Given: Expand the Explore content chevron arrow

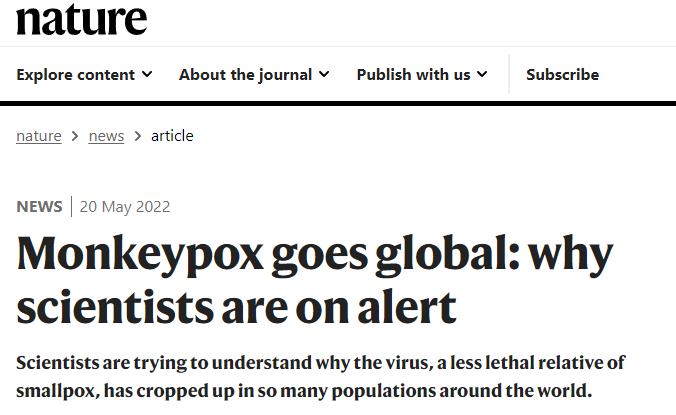Looking at the screenshot, I should [147, 74].
